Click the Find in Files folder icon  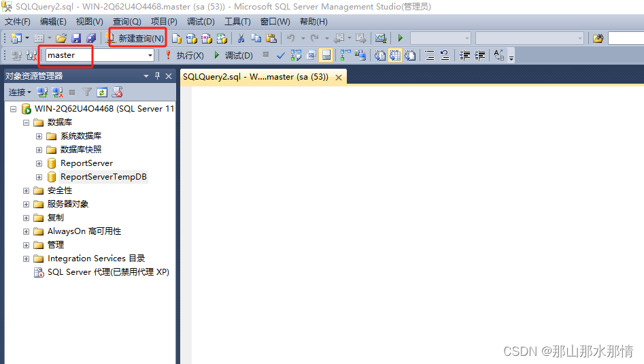598,38
